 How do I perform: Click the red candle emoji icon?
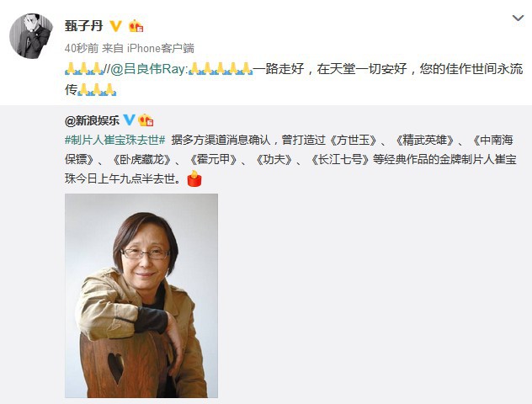[194, 178]
